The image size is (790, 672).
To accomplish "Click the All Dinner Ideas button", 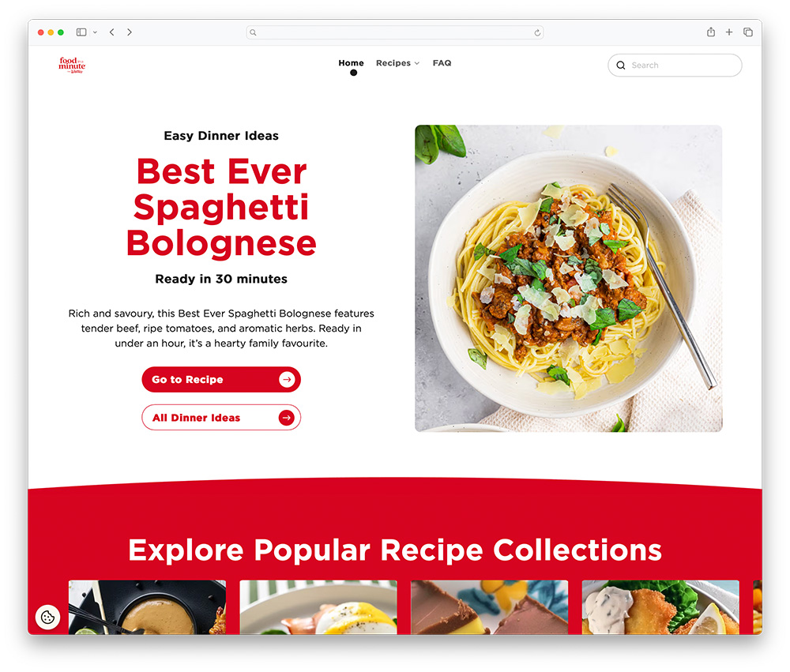I will (221, 418).
